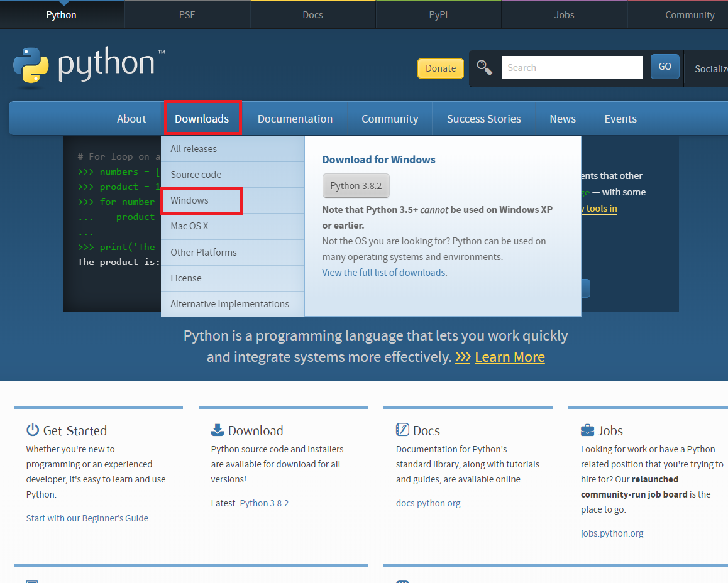728x583 pixels.
Task: Open the Jobs tab in top bar
Action: [564, 15]
